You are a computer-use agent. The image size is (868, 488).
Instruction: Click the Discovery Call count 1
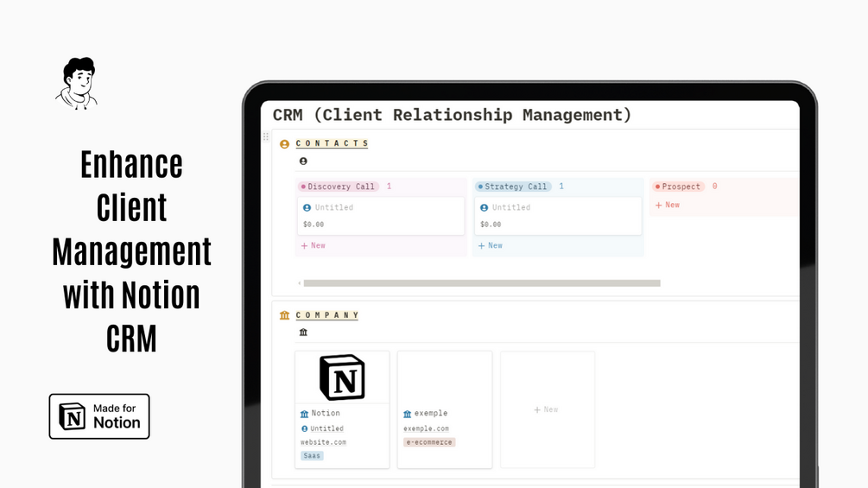(390, 187)
